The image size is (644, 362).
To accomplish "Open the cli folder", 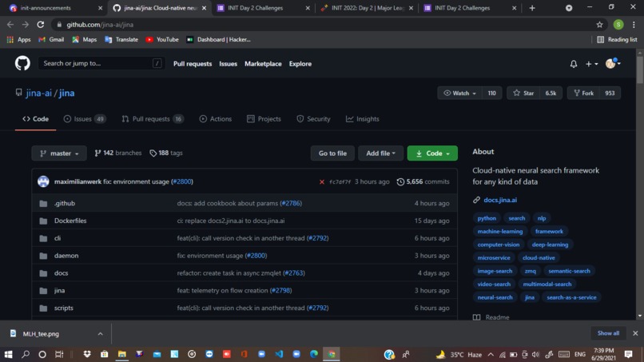I will (58, 238).
